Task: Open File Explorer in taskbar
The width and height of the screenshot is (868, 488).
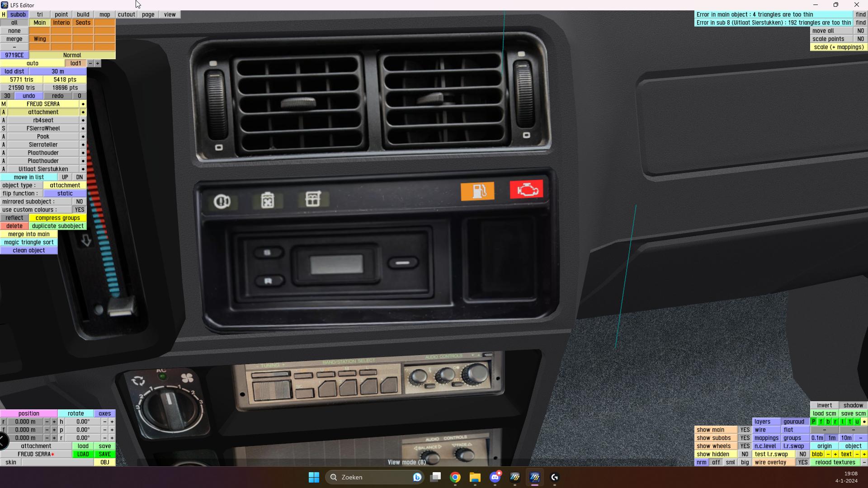Action: tap(475, 477)
